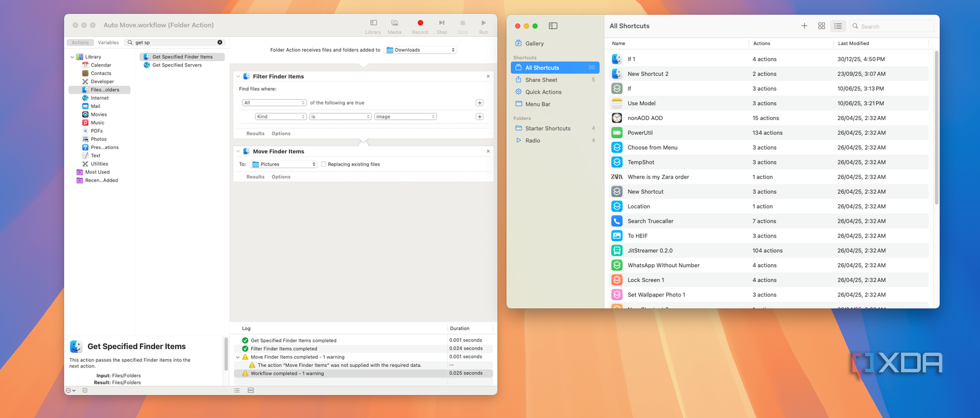The width and height of the screenshot is (980, 418).
Task: Collapse the Filter Finder Items action
Action: tap(238, 77)
